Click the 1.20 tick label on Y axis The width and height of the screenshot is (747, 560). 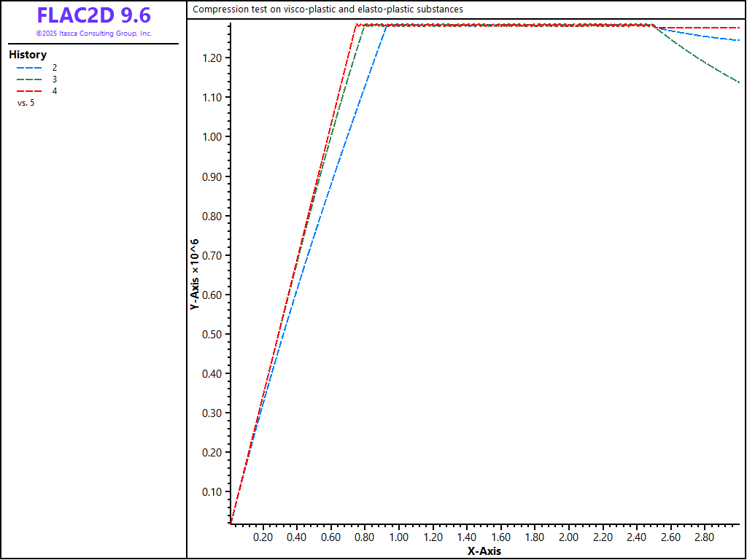214,58
